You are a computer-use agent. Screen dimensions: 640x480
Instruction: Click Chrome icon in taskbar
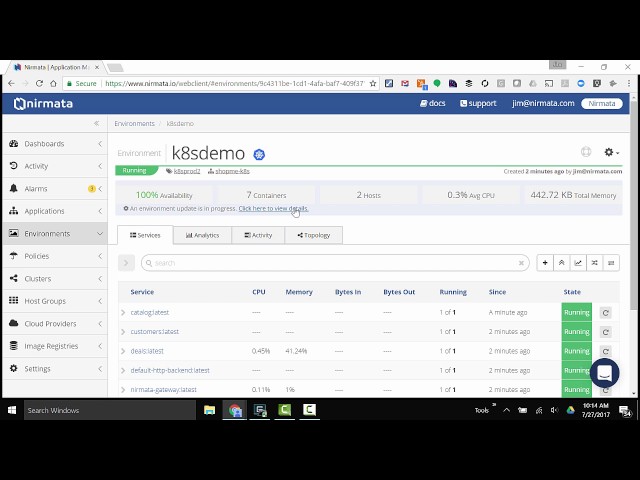(x=235, y=410)
